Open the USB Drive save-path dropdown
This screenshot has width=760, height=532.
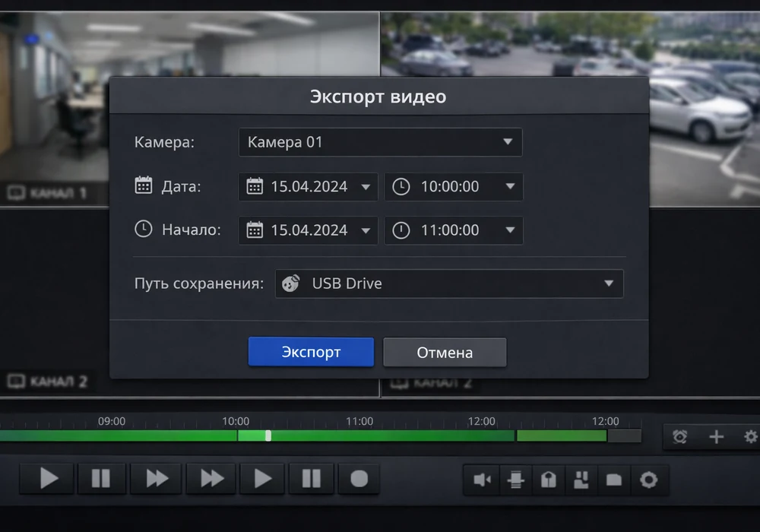[x=449, y=283]
